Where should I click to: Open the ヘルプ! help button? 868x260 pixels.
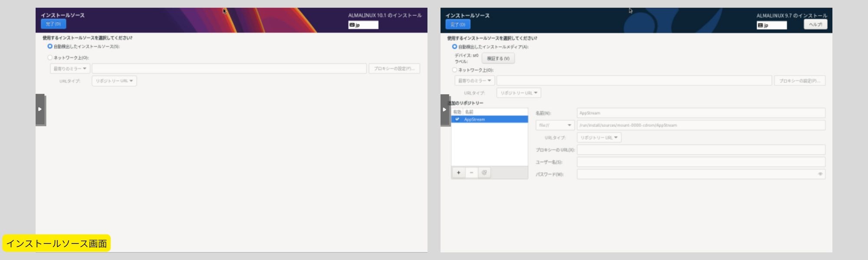coord(815,25)
